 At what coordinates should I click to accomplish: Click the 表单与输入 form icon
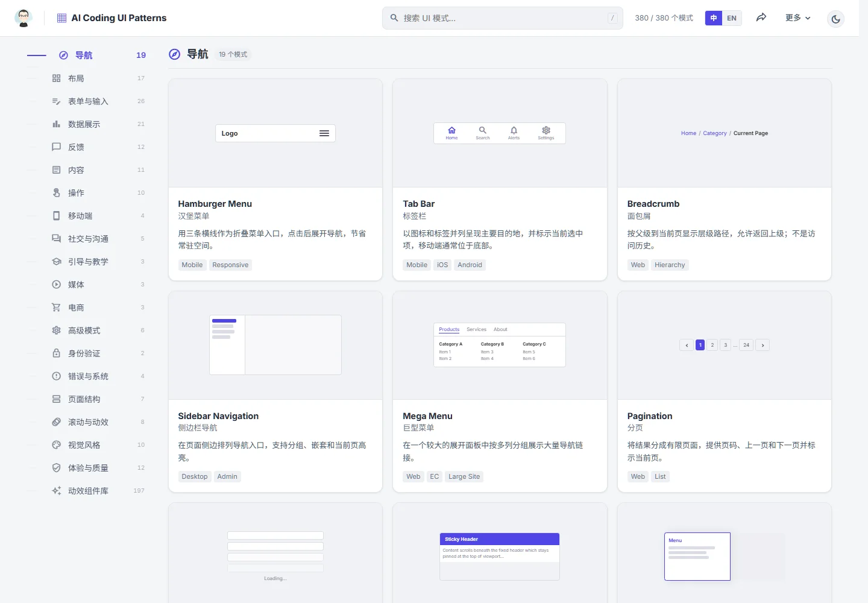(56, 101)
